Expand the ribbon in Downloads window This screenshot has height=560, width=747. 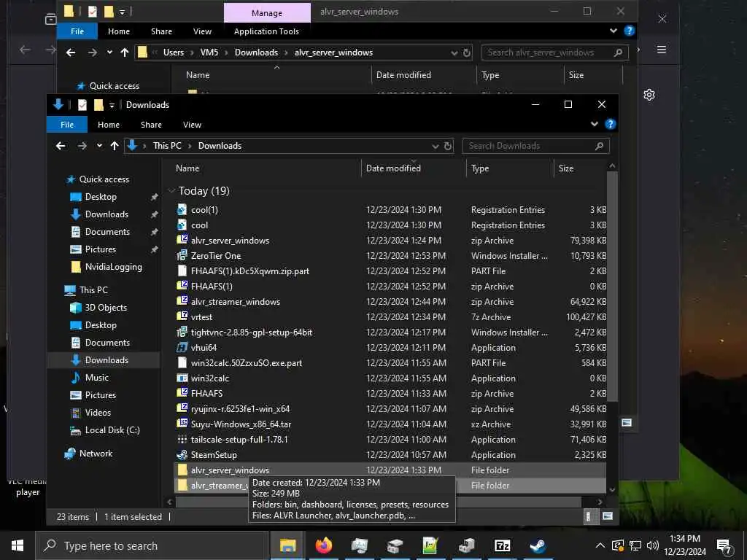pos(594,124)
